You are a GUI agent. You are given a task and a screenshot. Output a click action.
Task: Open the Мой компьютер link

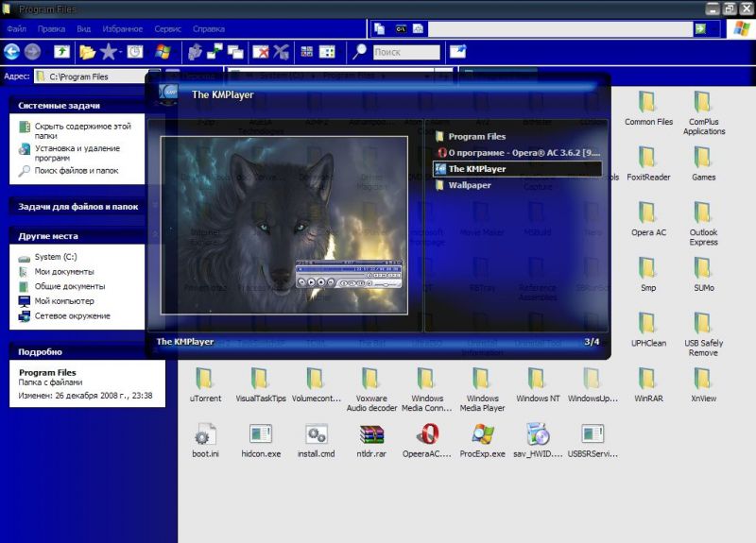pyautogui.click(x=64, y=301)
